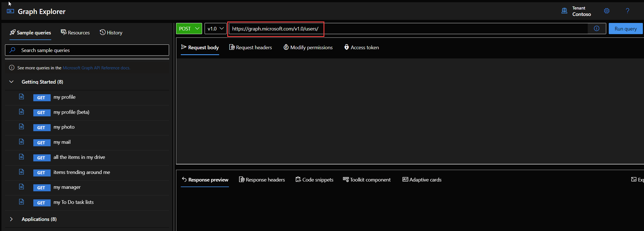The width and height of the screenshot is (644, 231).
Task: Open the POST HTTP method dropdown
Action: 189,29
